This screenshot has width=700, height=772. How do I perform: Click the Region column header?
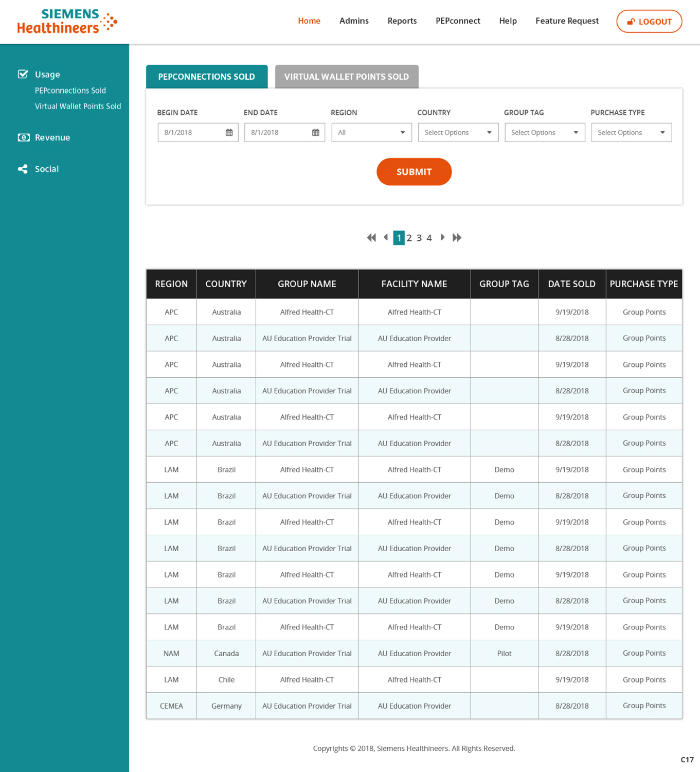coord(171,284)
